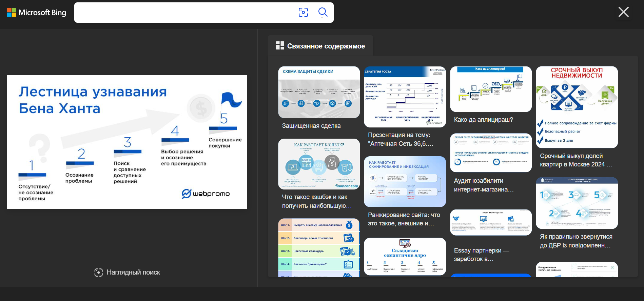This screenshot has width=644, height=301.
Task: Open the Лестница узнавания Бена Ханта image
Action: [x=127, y=142]
